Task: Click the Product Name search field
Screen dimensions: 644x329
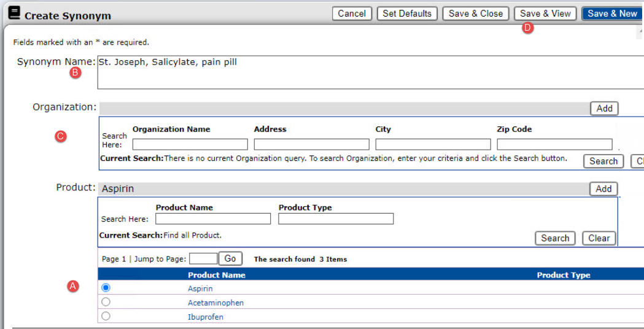Action: 212,219
